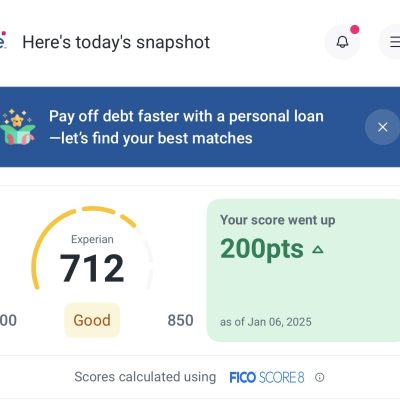Click the Good rating badge
The height and width of the screenshot is (400, 400).
[x=92, y=320]
